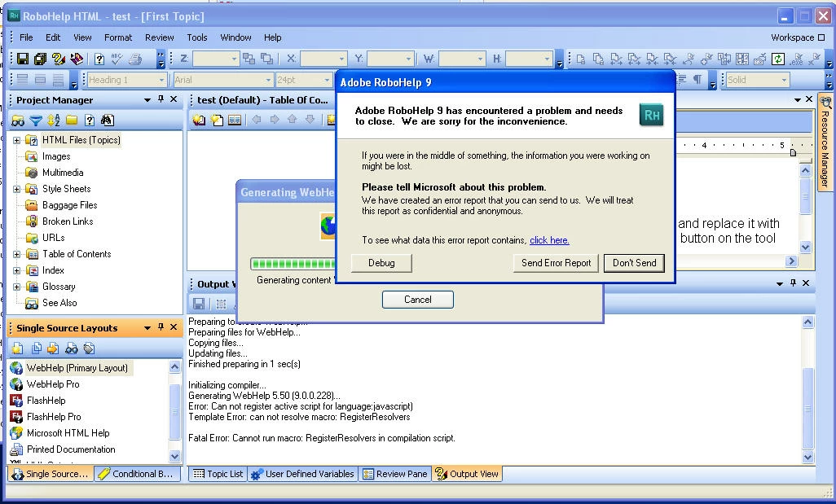Click the help-pencil icon in main toolbar

tap(59, 59)
